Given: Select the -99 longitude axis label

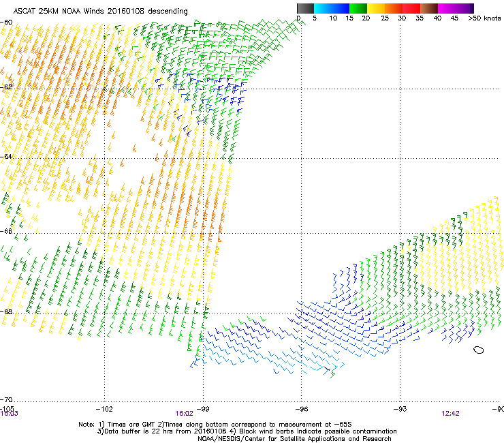Looking at the screenshot, I should pos(203,409).
